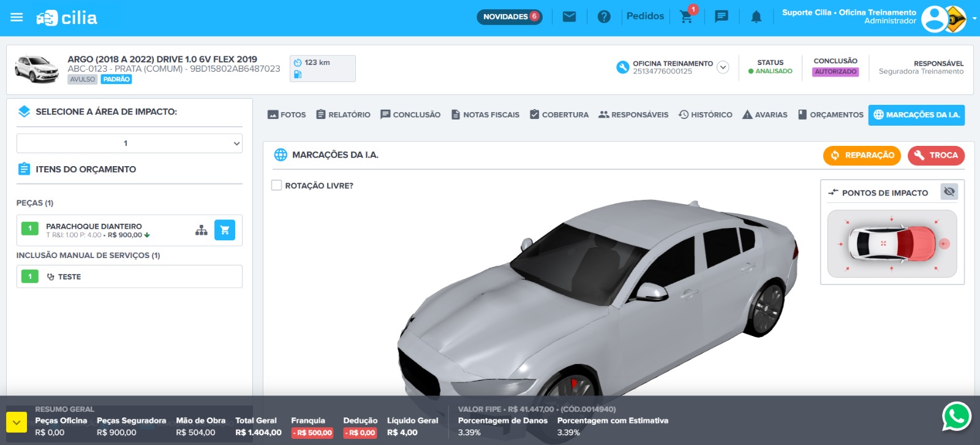This screenshot has width=980, height=445.
Task: Open the chat messages icon
Action: coord(722,17)
